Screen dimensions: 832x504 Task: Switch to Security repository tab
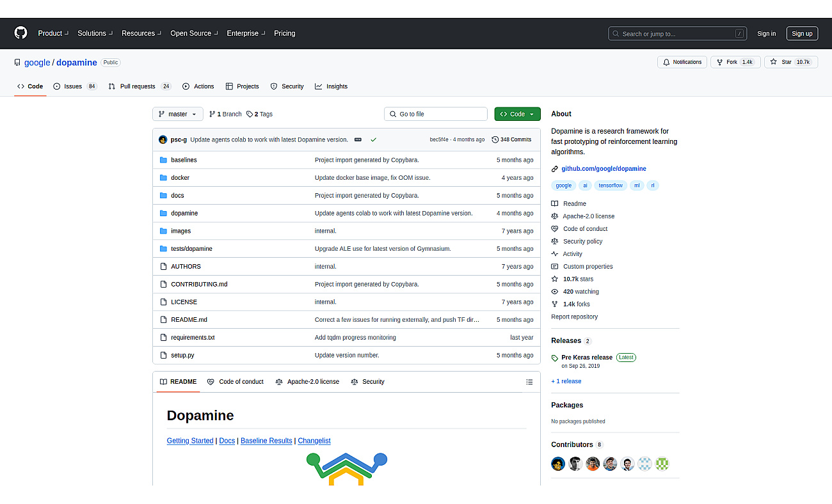point(287,86)
